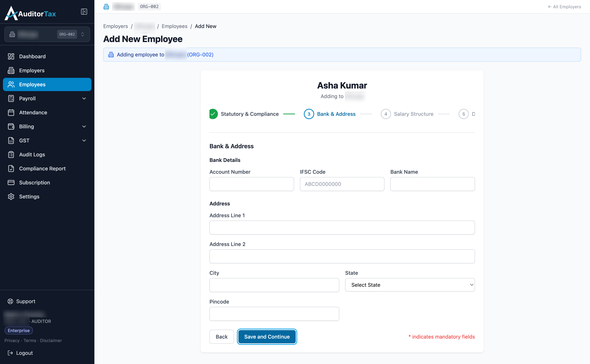The image size is (590, 364).
Task: Open Dashboard in sidebar
Action: tap(47, 56)
